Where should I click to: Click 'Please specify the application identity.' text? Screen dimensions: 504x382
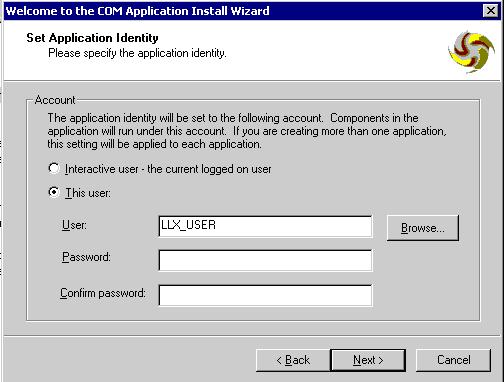click(x=137, y=53)
